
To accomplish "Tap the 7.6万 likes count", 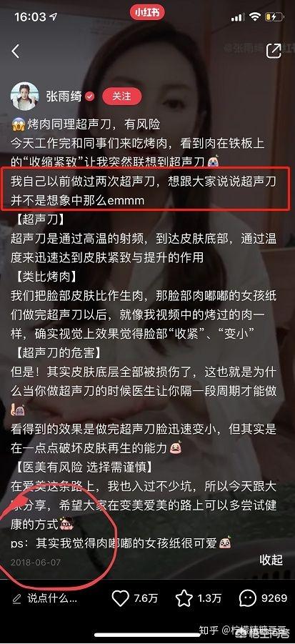I will [146, 598].
